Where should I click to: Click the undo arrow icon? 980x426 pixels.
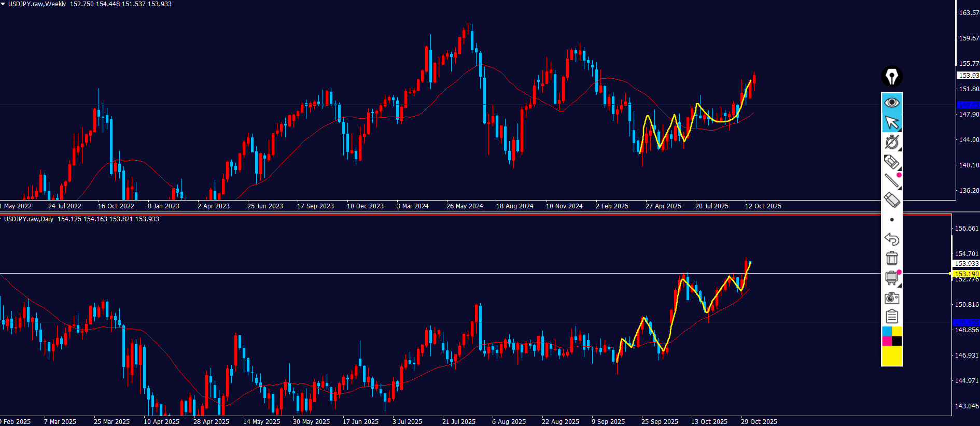891,239
